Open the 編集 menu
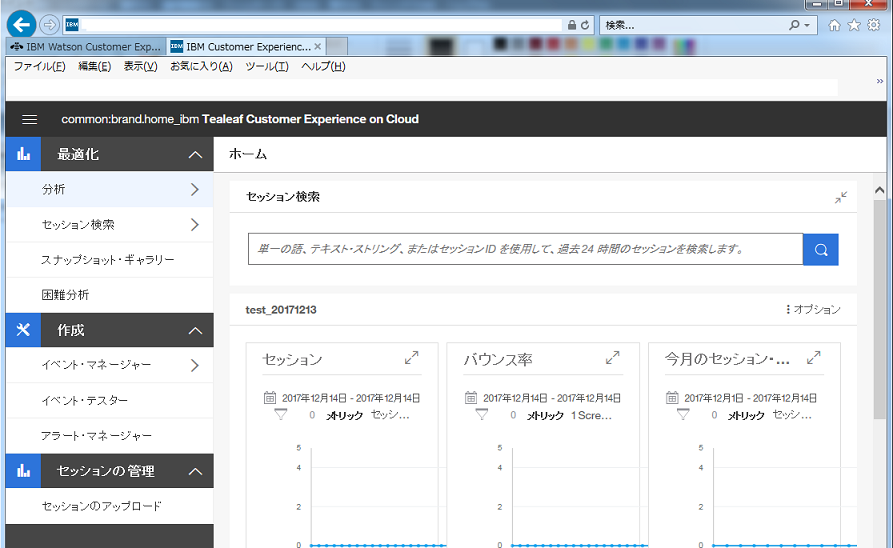Image resolution: width=893 pixels, height=548 pixels. (95, 66)
